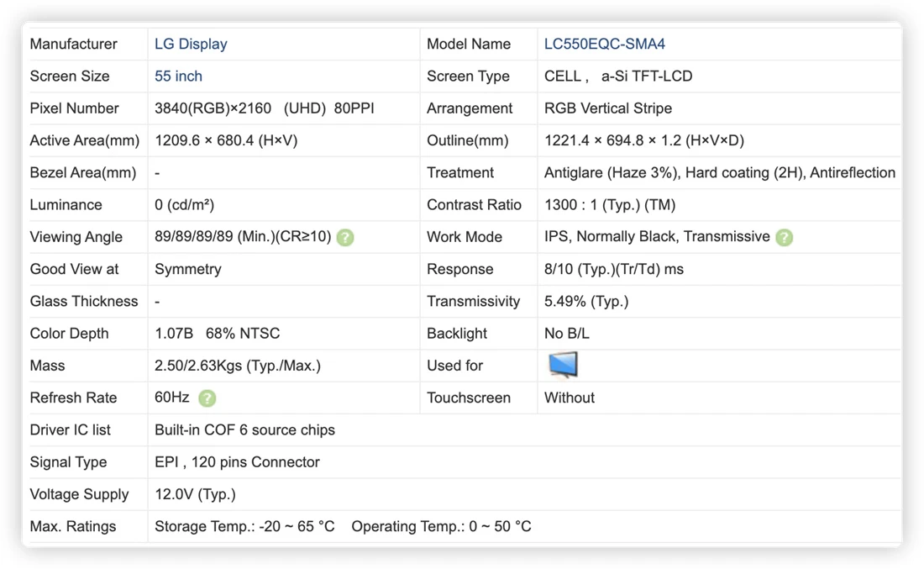
Task: Click the Color Depth 1.07B value
Action: (x=174, y=334)
